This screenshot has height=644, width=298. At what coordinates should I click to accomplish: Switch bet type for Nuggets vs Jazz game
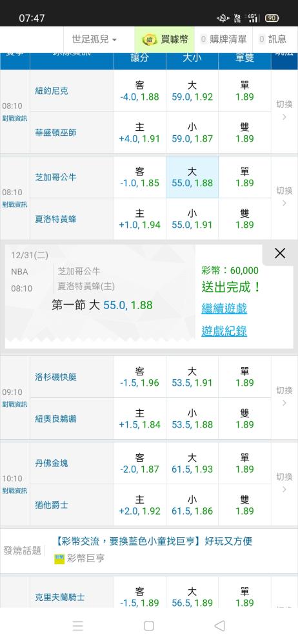click(284, 482)
